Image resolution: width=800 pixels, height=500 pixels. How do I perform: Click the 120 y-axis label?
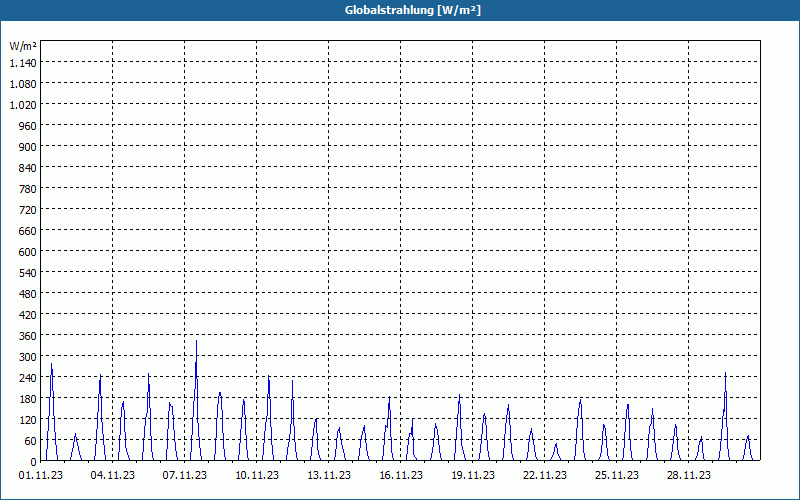[28, 420]
